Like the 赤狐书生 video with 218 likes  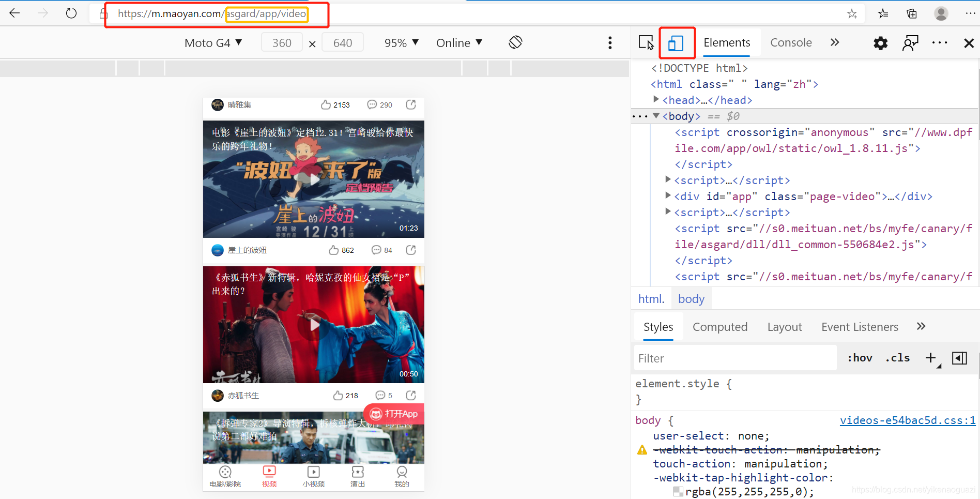click(345, 396)
